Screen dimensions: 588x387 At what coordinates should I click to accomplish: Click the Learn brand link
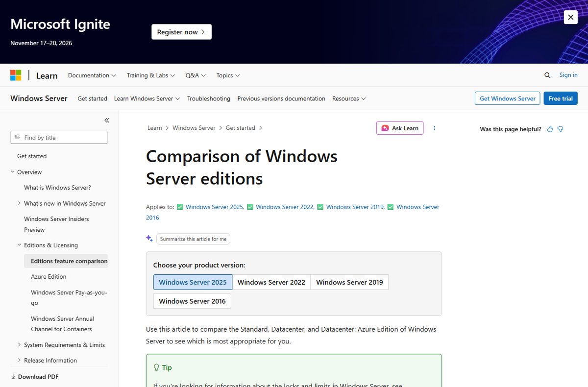click(47, 75)
